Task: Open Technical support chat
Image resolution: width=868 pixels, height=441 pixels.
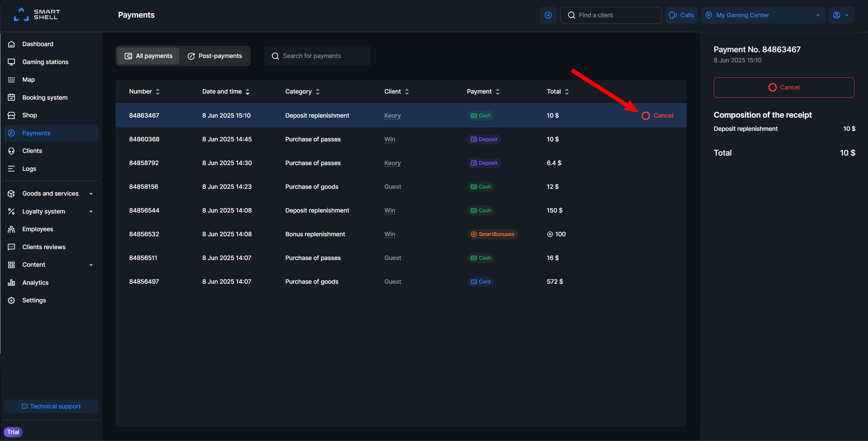Action: pos(51,406)
